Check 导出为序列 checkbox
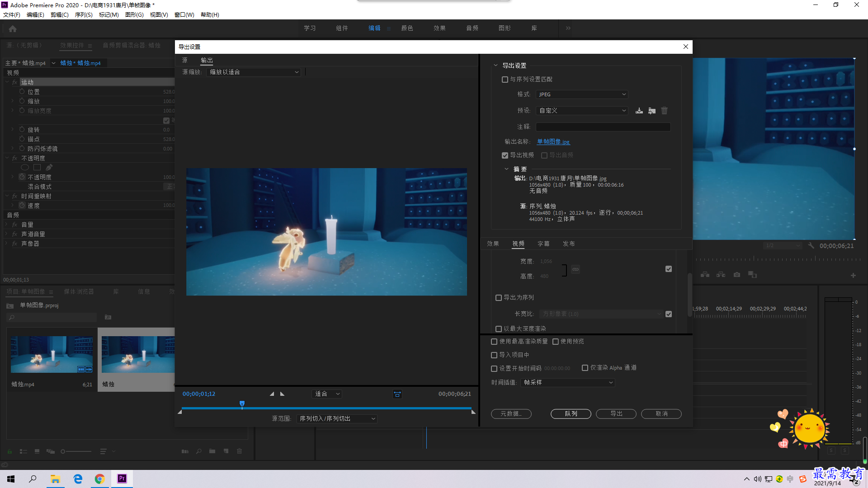Screen dimensions: 868x488 click(499, 298)
